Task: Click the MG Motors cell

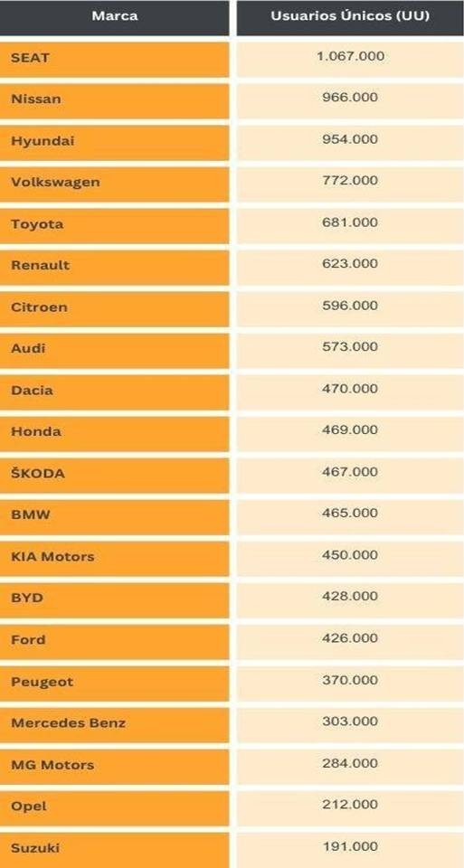Action: (x=114, y=767)
